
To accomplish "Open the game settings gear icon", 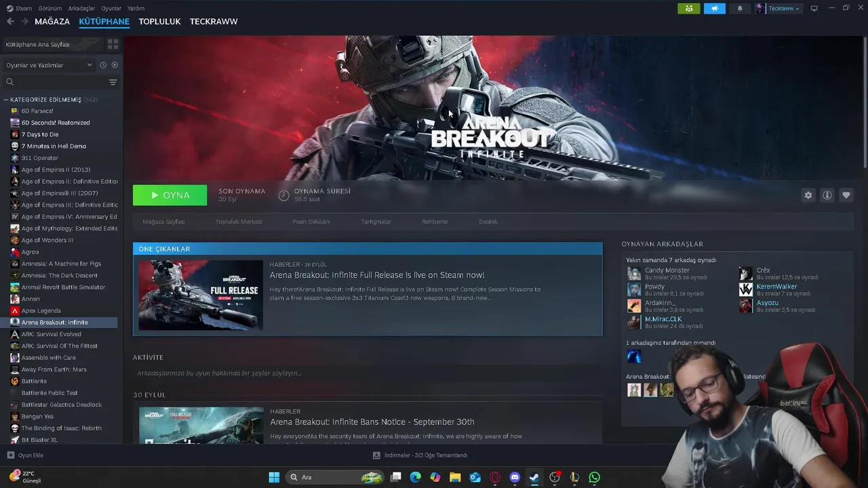I will (x=808, y=195).
